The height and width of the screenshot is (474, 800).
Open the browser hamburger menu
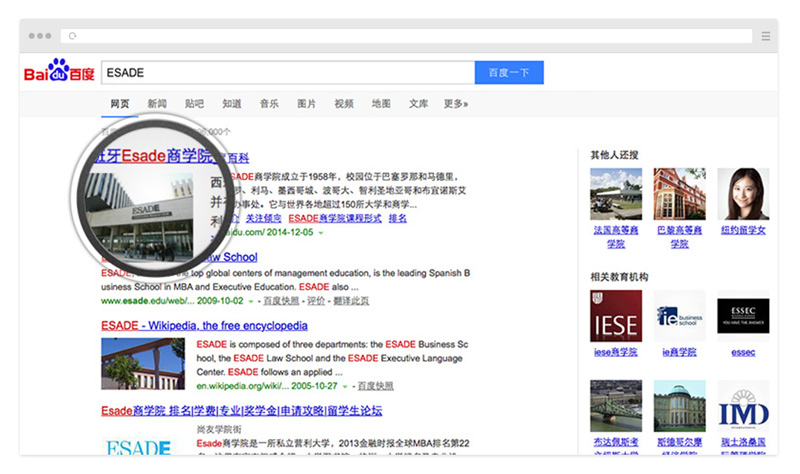pyautogui.click(x=765, y=36)
